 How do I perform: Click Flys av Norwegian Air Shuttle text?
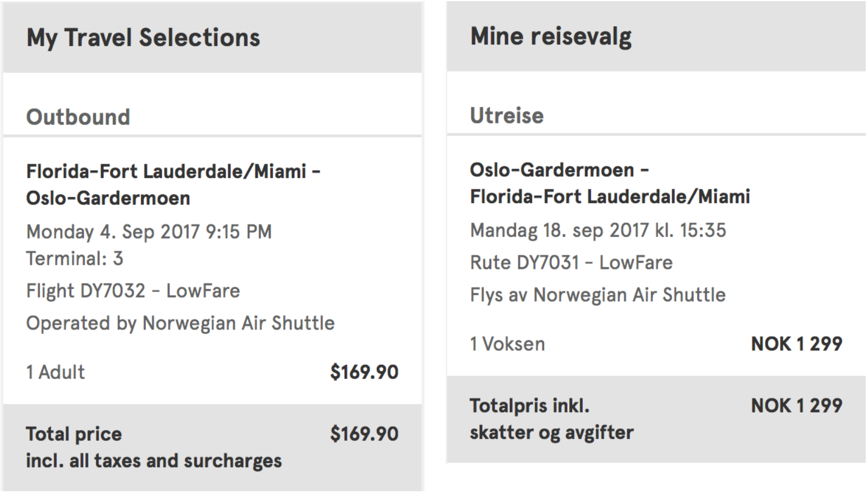pyautogui.click(x=597, y=295)
